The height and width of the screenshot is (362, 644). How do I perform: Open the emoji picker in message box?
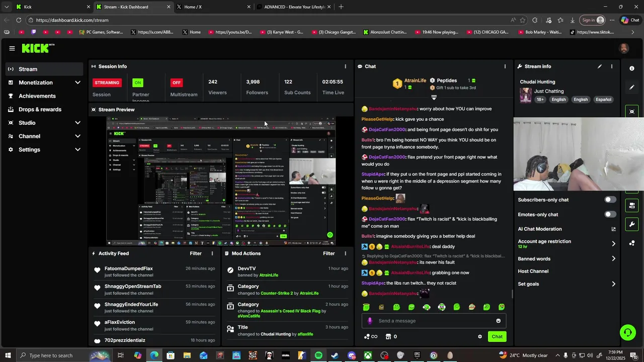(499, 321)
